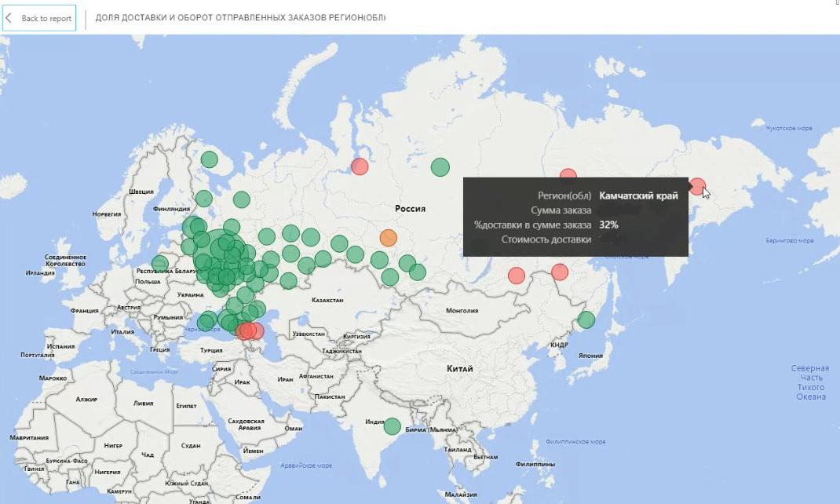The image size is (840, 504).
Task: Click the 32% delivery share value in tooltip
Action: (x=608, y=225)
